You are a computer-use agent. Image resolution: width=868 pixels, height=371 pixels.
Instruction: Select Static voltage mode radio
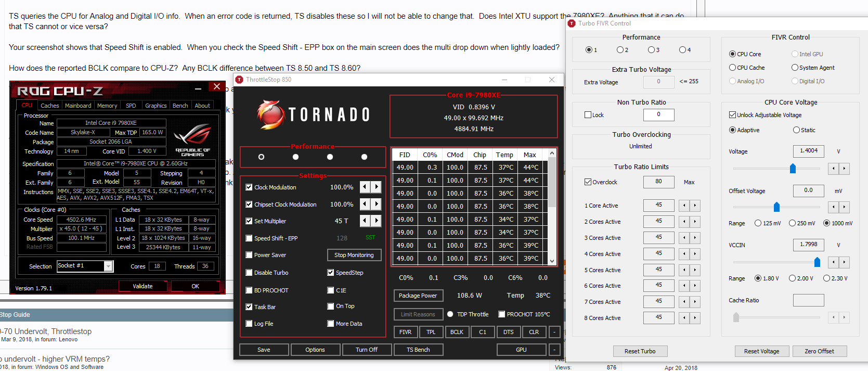tap(796, 130)
